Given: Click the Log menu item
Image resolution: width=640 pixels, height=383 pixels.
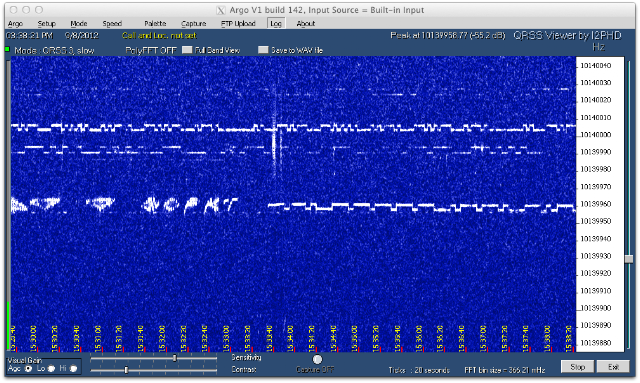Looking at the screenshot, I should [x=276, y=24].
